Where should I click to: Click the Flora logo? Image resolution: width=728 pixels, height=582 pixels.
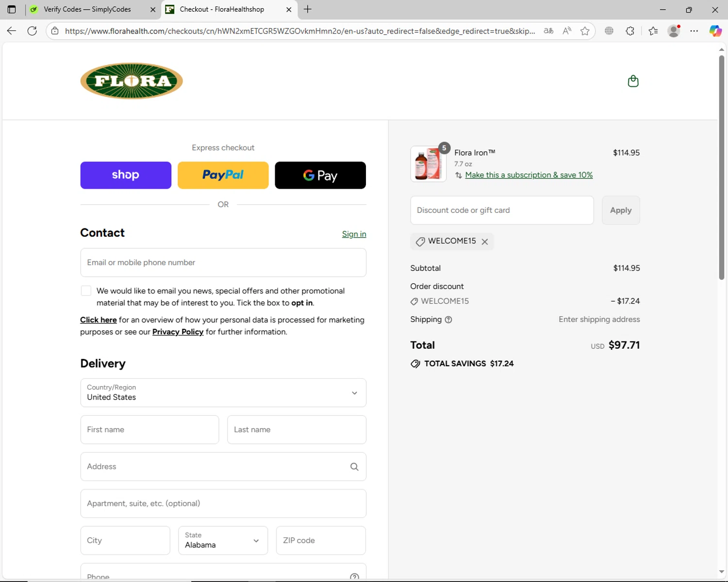pos(132,81)
